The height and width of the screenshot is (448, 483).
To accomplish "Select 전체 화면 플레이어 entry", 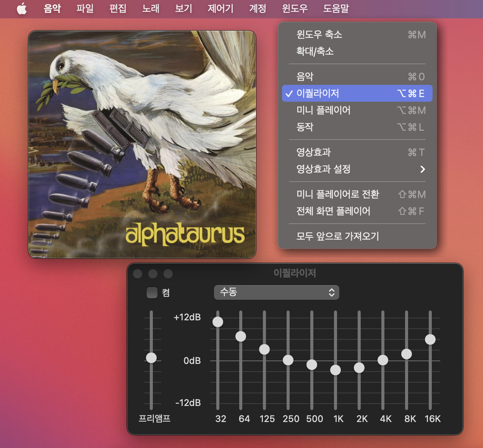I will pyautogui.click(x=357, y=211).
